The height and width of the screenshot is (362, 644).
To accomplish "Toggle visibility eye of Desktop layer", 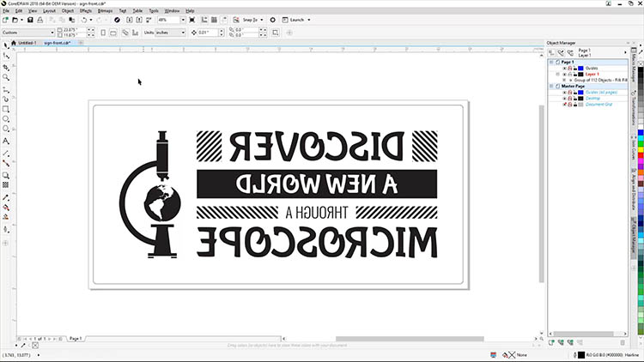I will pos(564,98).
